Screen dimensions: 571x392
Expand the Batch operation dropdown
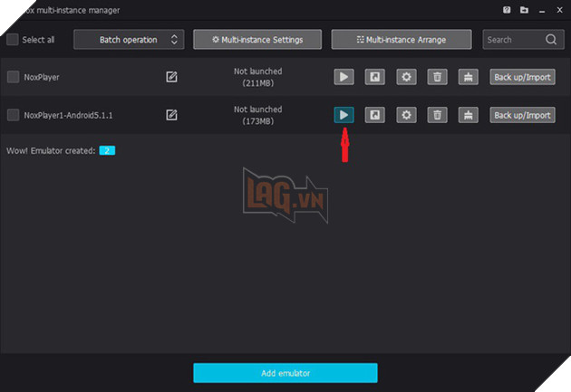pos(129,39)
